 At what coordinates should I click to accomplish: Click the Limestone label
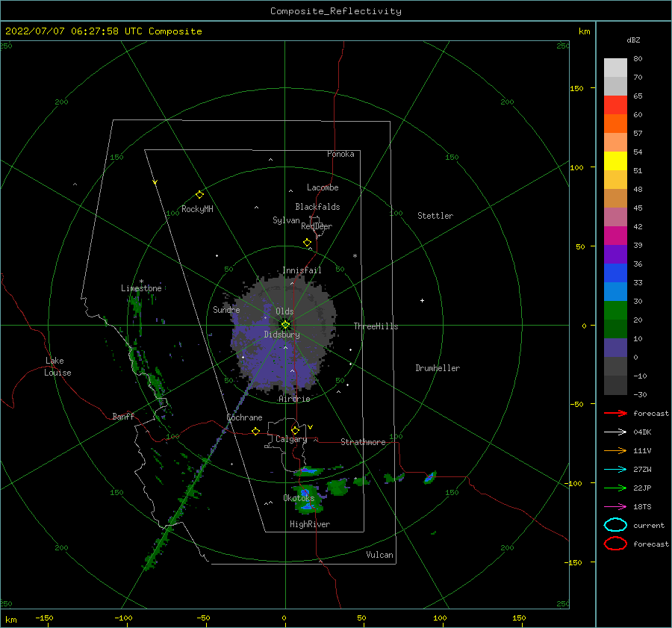[141, 288]
